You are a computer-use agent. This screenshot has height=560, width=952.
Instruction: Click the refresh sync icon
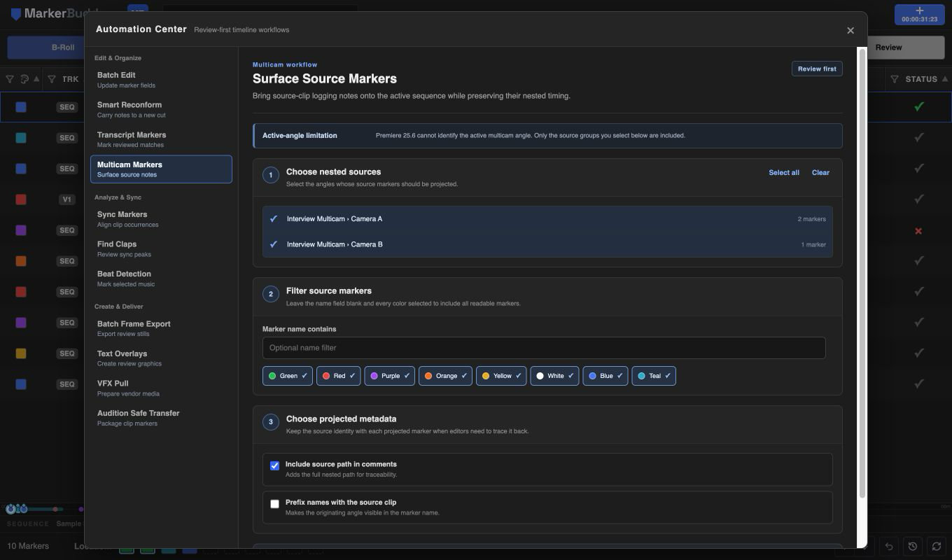(937, 546)
